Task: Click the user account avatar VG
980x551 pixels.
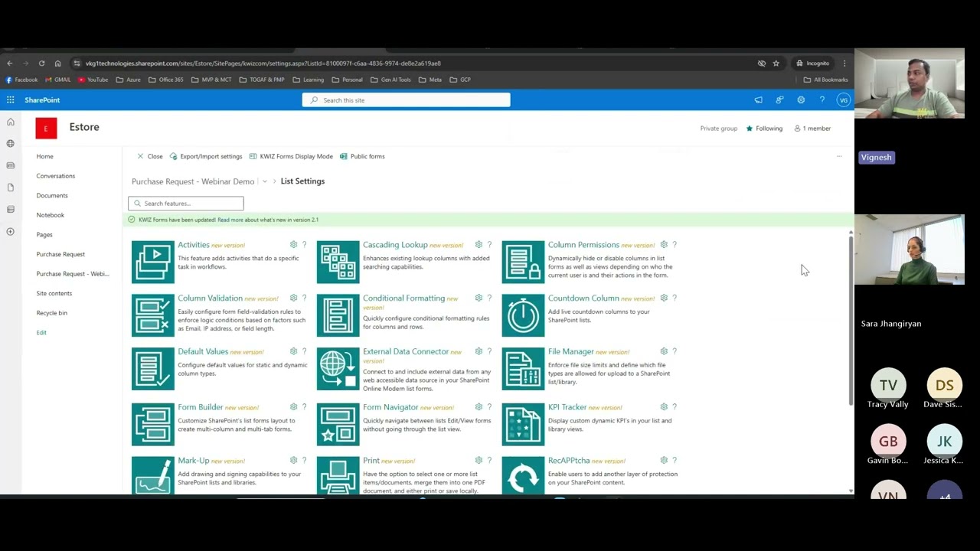Action: click(843, 99)
